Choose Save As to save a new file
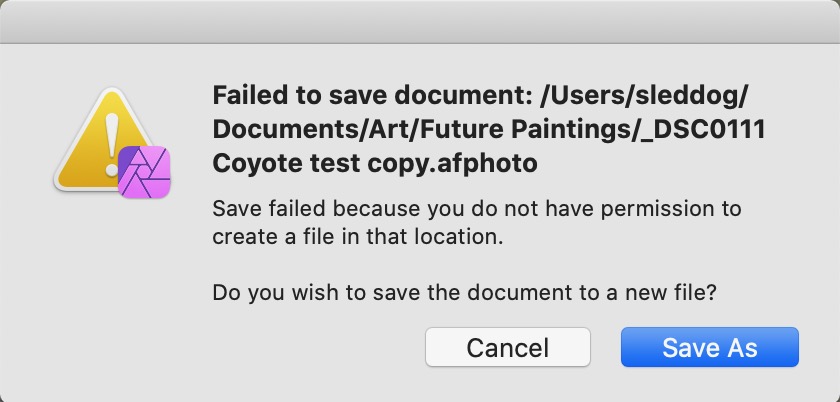This screenshot has width=840, height=402. 709,347
